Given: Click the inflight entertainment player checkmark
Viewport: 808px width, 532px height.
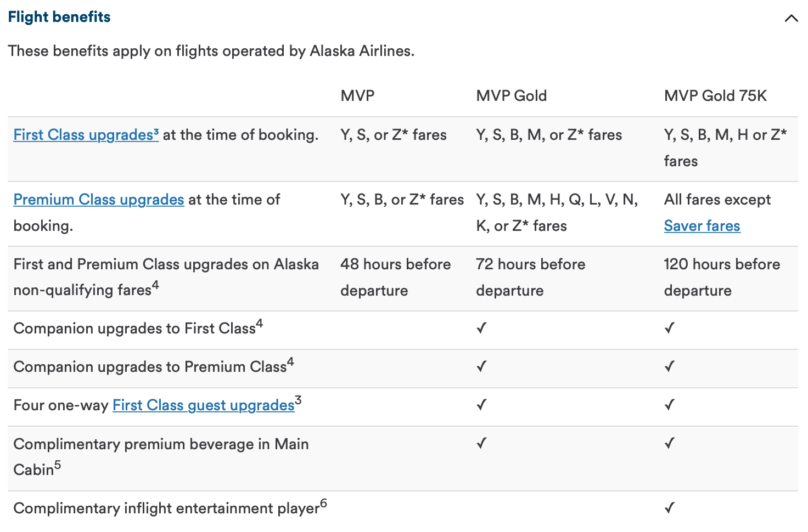Looking at the screenshot, I should (x=669, y=508).
